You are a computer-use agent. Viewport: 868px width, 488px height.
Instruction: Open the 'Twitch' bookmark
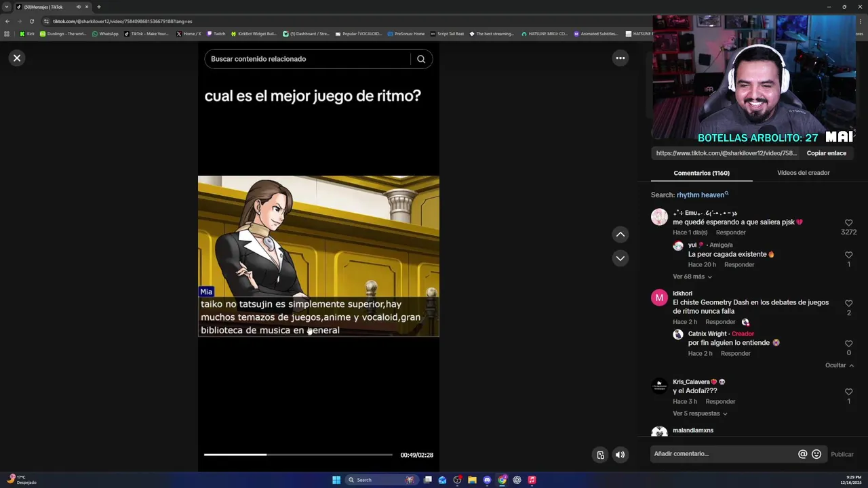coord(216,33)
